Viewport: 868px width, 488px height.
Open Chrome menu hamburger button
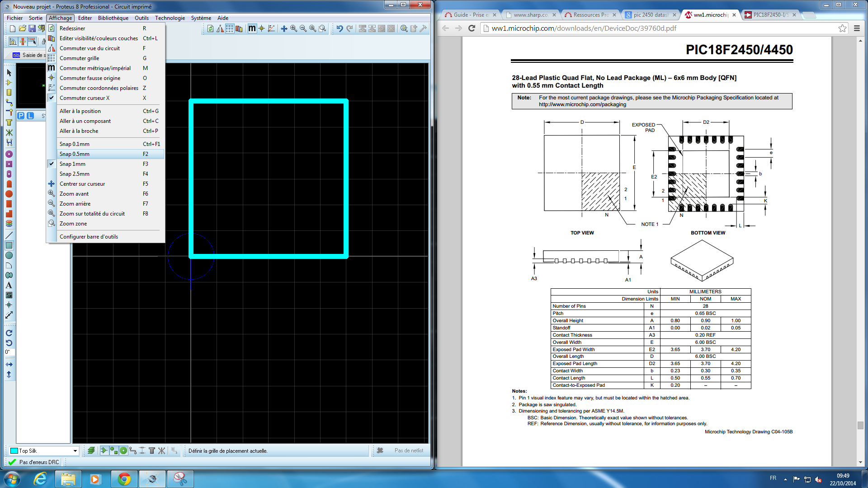click(857, 28)
